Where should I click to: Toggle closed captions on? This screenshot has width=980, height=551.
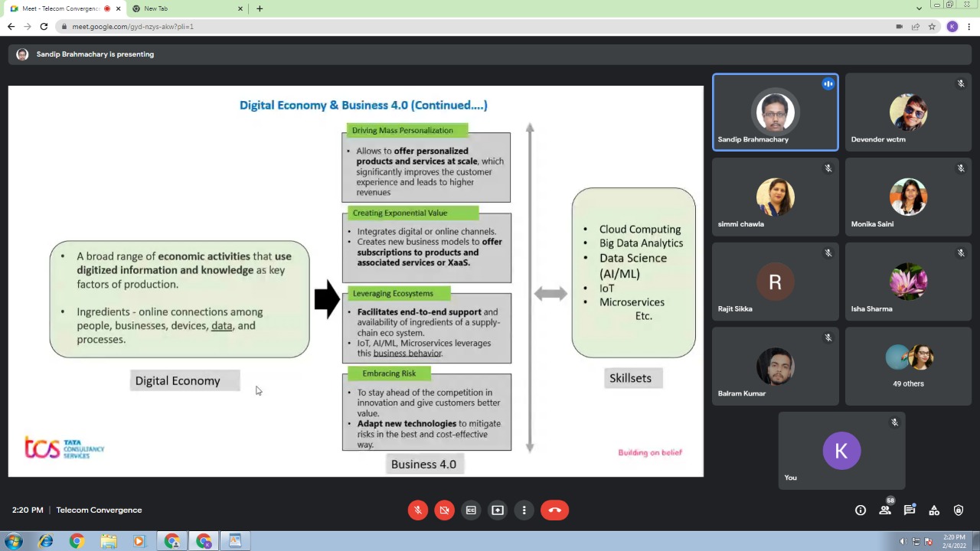click(x=471, y=510)
